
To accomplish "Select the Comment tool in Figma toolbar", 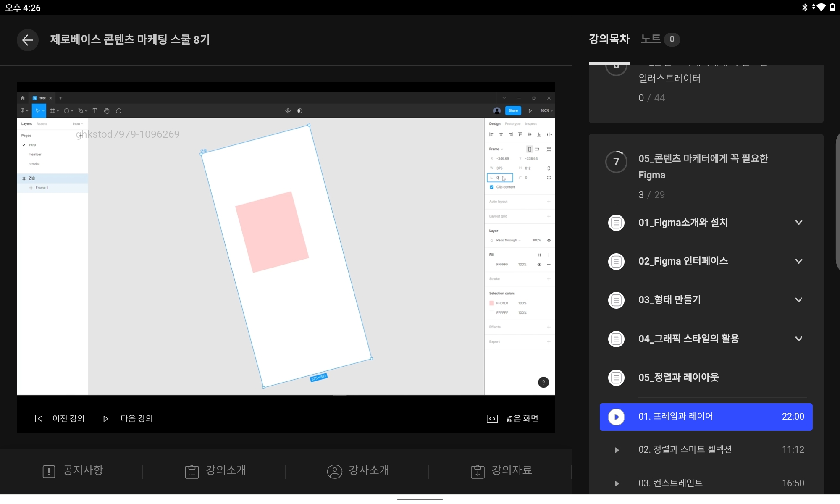I will [119, 111].
